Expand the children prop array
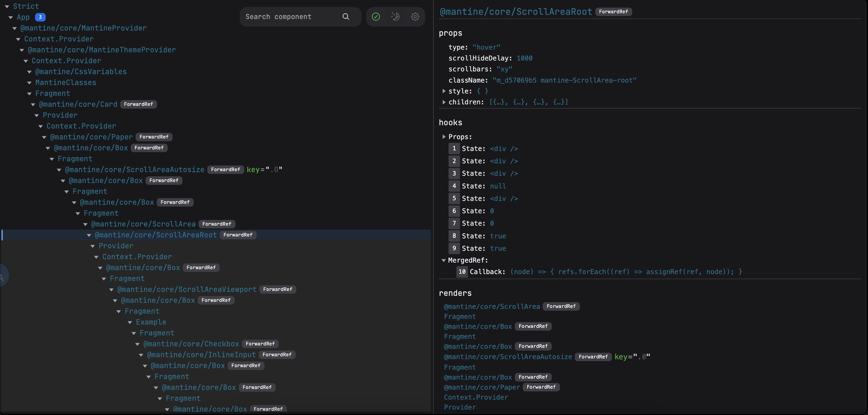This screenshot has height=415, width=868. [444, 102]
